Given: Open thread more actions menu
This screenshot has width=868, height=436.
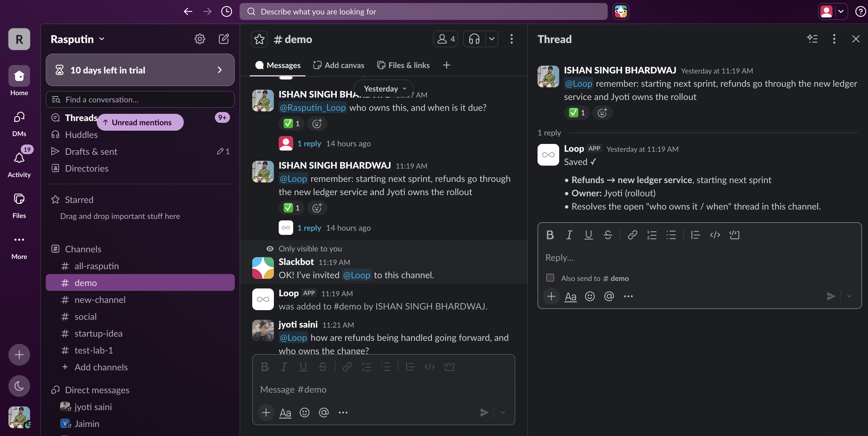Looking at the screenshot, I should click(834, 39).
